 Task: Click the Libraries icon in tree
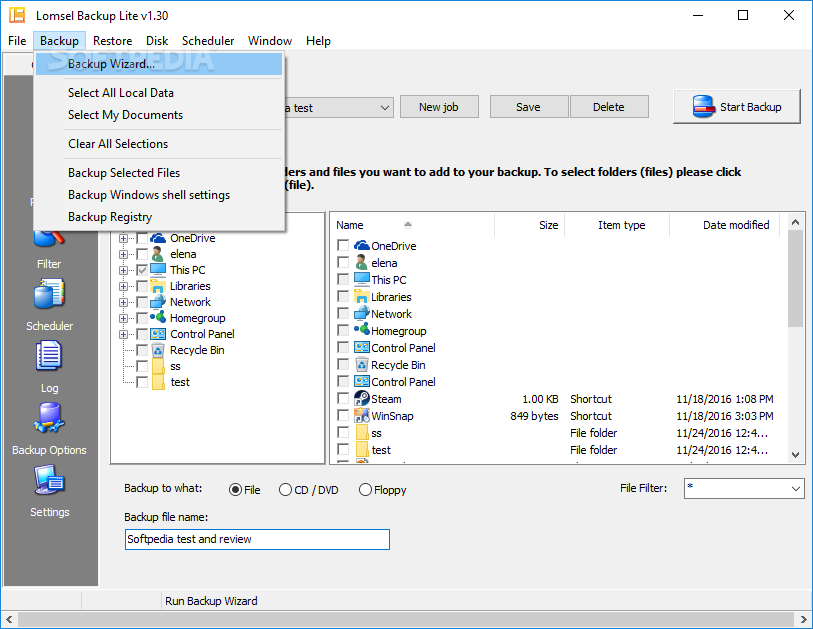click(x=158, y=286)
